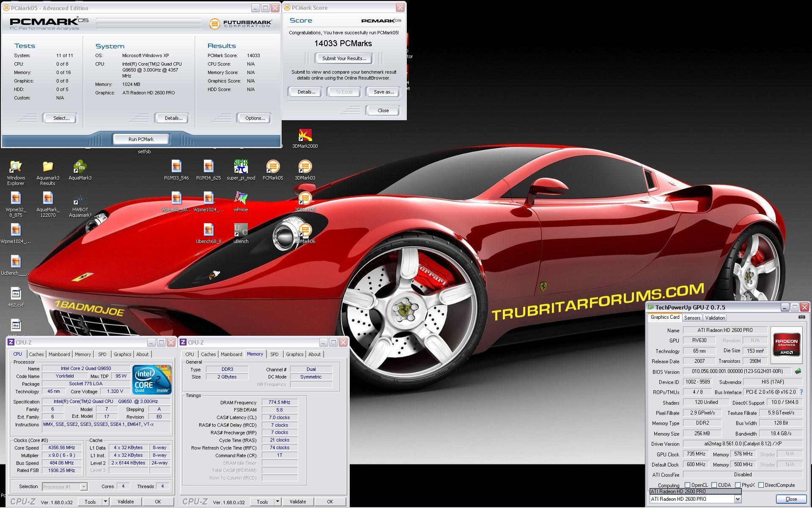Viewport: 812px width, 508px height.
Task: Launch super_pi_mod from the desktop
Action: click(241, 170)
